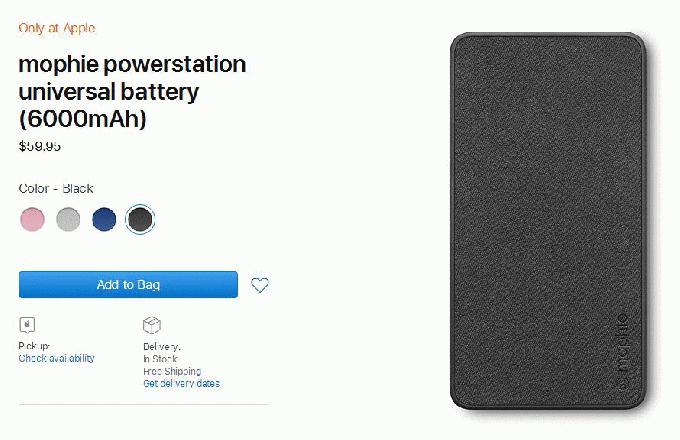Viewport: 680px width, 440px height.
Task: Click the Only at Apple label
Action: (x=56, y=28)
